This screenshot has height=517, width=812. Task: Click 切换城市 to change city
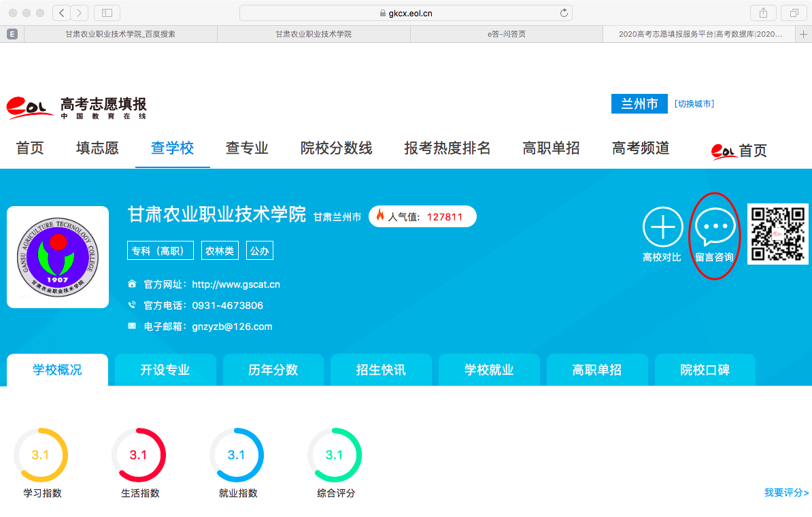click(x=694, y=104)
